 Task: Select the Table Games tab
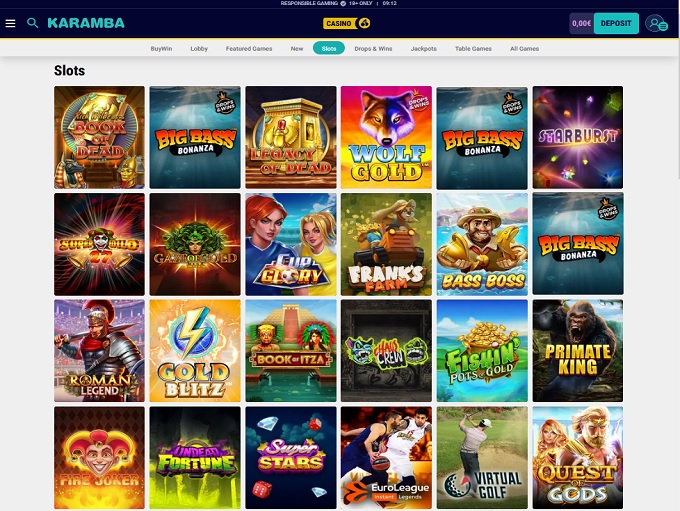[x=473, y=49]
